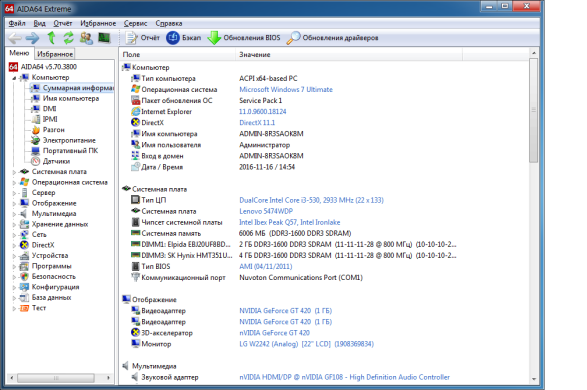Click the Back navigation arrow icon
Viewport: 587px width, 390px height.
click(15, 37)
